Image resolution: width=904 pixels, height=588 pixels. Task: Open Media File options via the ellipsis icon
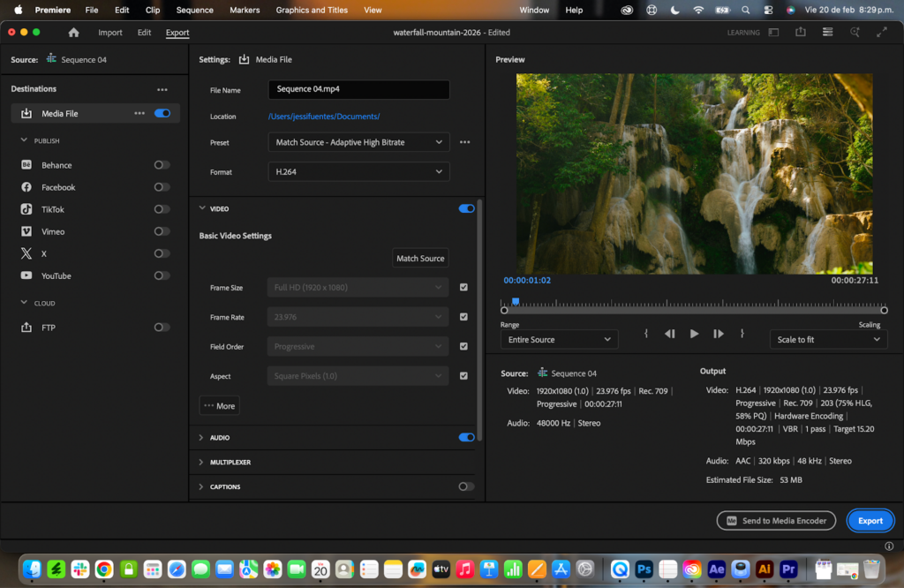coord(139,113)
